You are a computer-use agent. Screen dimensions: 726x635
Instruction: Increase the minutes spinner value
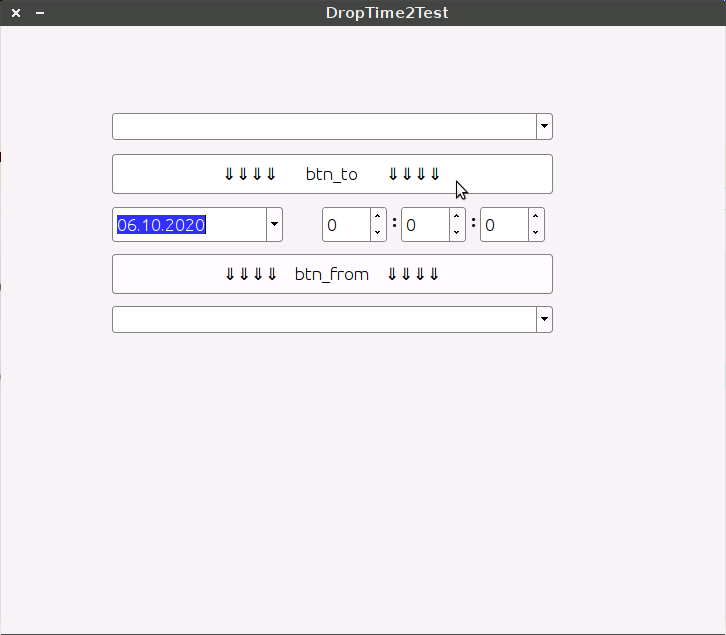[x=457, y=217]
